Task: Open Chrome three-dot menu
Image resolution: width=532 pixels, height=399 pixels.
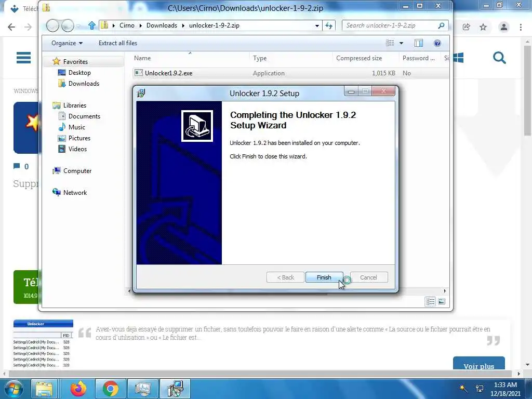Action: click(521, 27)
